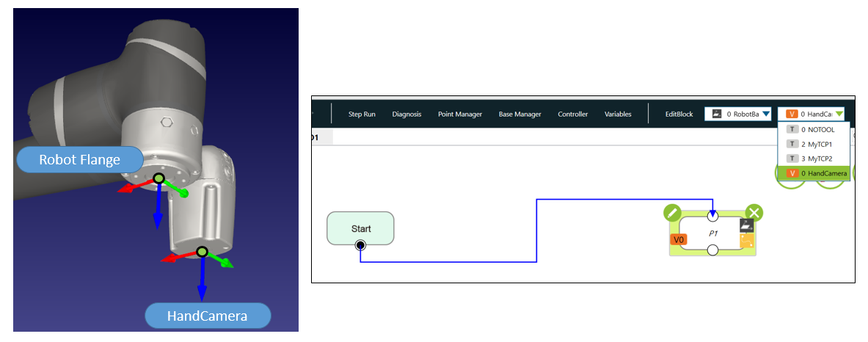Viewport: 868px width, 342px height.
Task: Open Diagnosis from the toolbar
Action: click(x=406, y=114)
